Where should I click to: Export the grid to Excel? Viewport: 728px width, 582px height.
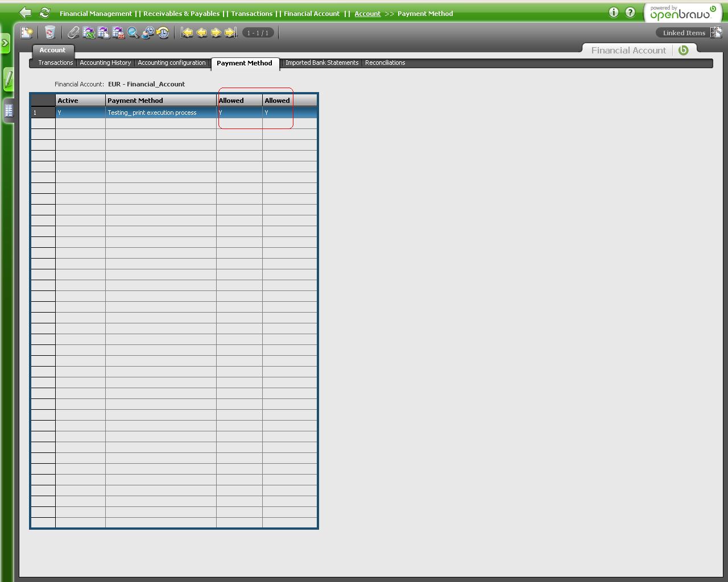pyautogui.click(x=89, y=33)
